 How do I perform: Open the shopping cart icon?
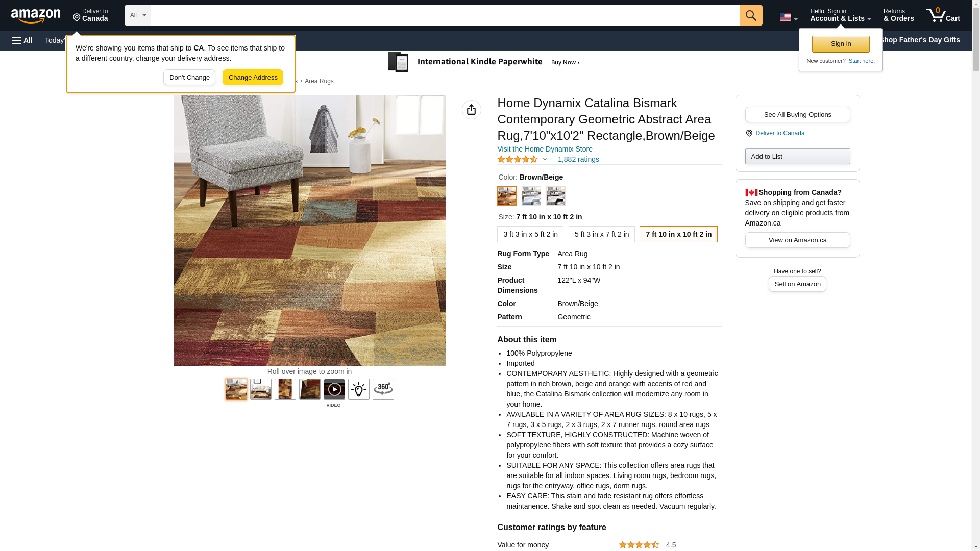pos(943,15)
